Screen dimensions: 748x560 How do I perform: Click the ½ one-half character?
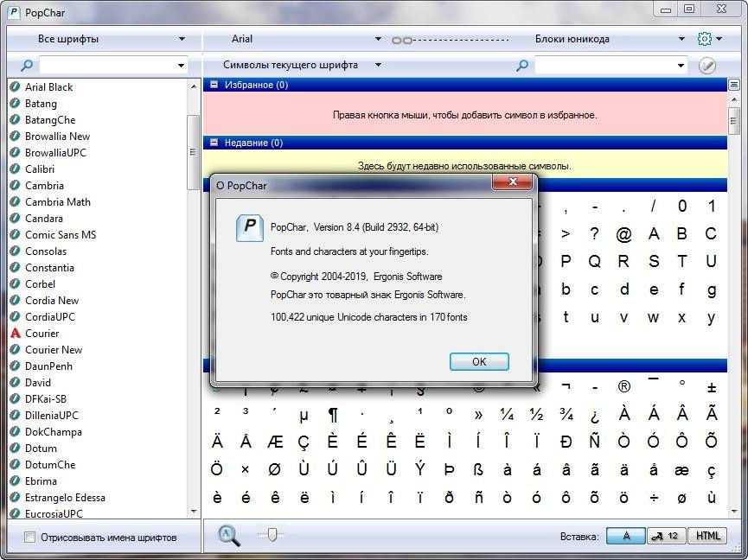(537, 414)
